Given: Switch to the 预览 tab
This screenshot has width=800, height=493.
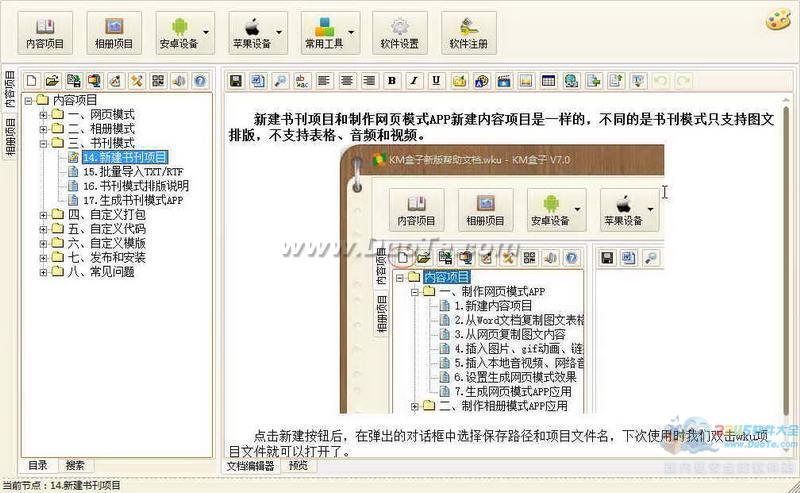Looking at the screenshot, I should point(298,465).
